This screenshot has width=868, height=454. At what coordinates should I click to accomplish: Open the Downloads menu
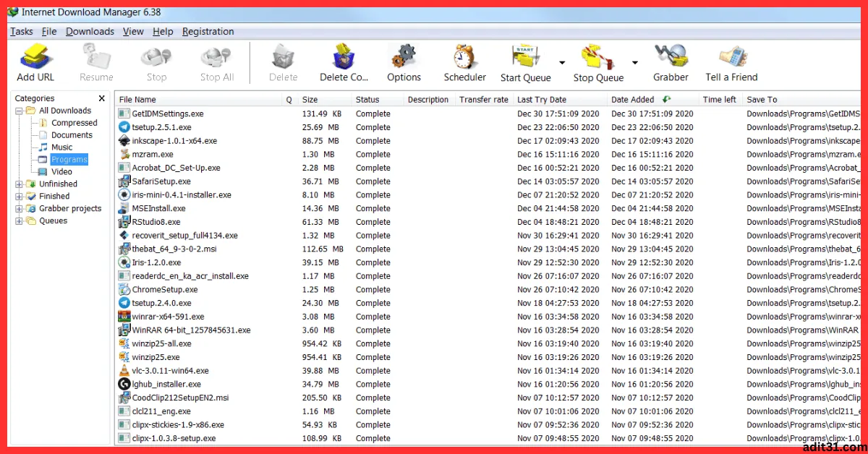pos(90,31)
